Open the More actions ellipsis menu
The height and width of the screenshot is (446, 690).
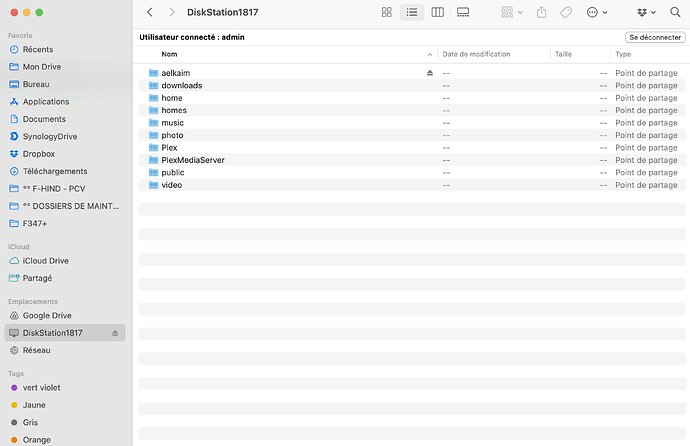click(597, 12)
